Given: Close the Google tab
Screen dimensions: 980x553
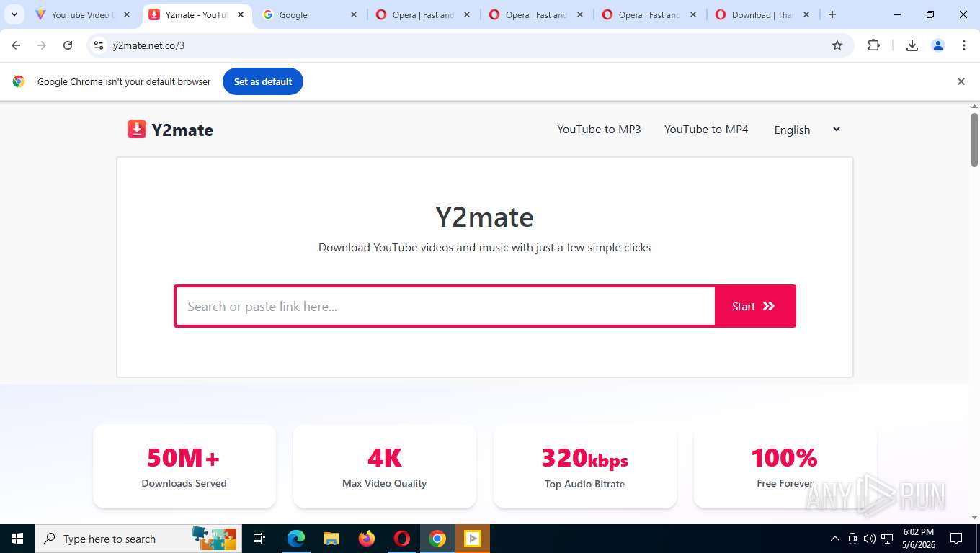Looking at the screenshot, I should click(354, 14).
